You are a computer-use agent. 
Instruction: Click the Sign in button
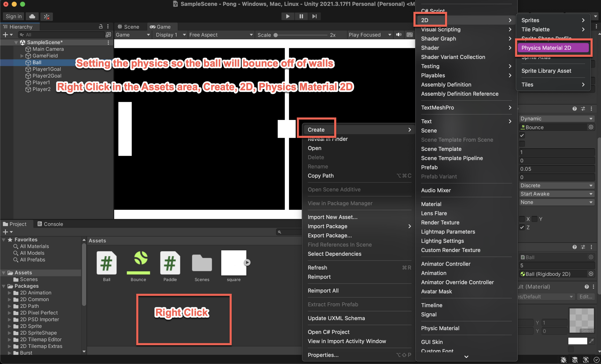coord(13,16)
